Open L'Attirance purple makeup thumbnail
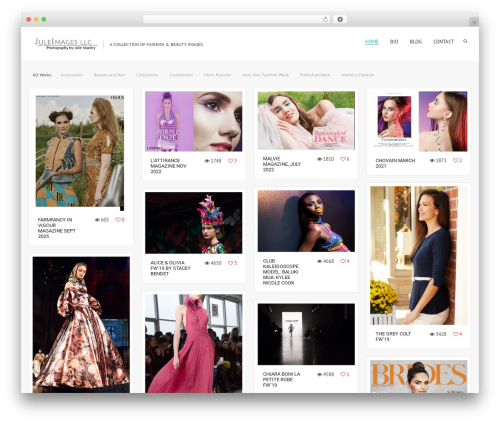The width and height of the screenshot is (500, 423). coord(194,121)
